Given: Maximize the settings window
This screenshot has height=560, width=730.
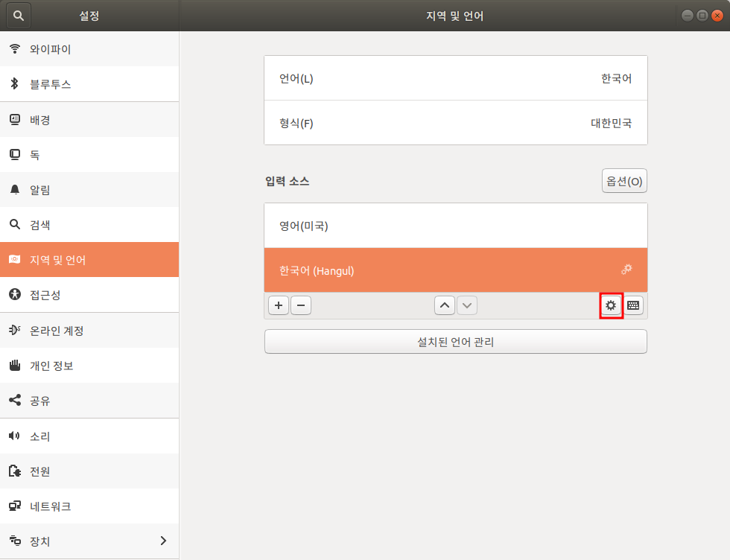Looking at the screenshot, I should pos(702,16).
